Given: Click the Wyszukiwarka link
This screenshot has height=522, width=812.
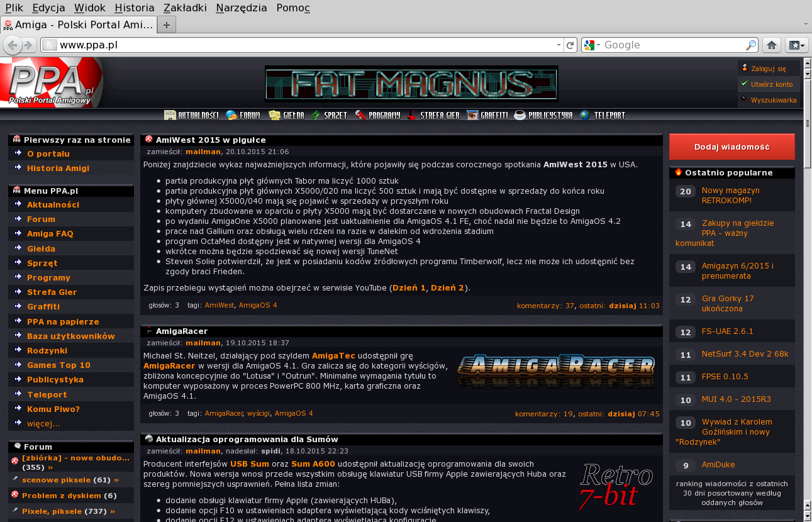Looking at the screenshot, I should pos(774,100).
